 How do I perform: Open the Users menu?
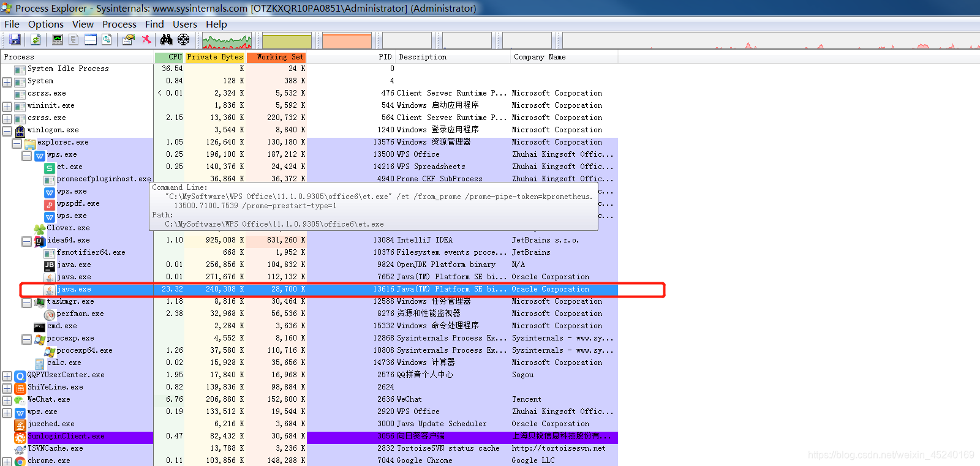185,24
